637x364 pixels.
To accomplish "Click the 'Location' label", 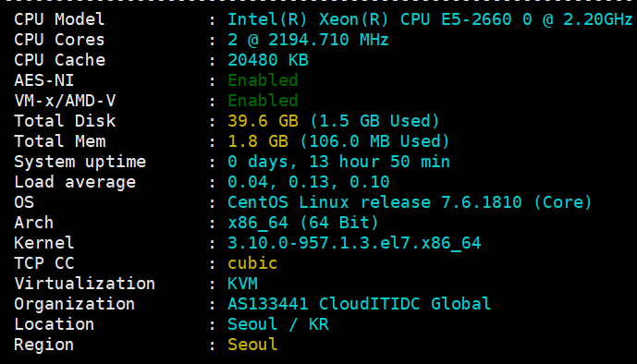I will 54,323.
